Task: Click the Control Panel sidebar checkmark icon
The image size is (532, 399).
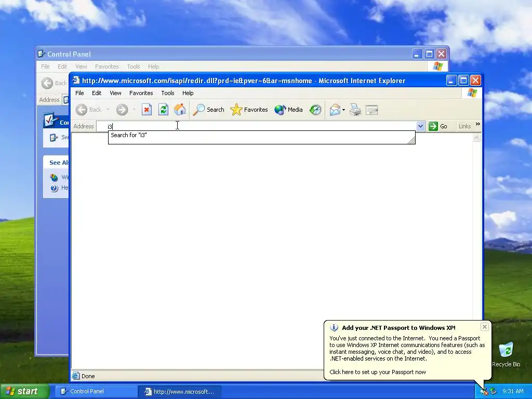Action: point(50,121)
